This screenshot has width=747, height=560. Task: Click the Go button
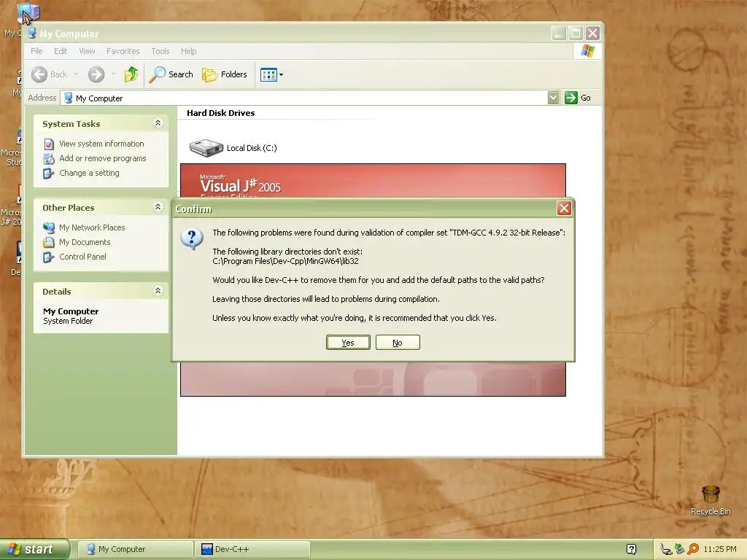pyautogui.click(x=578, y=98)
